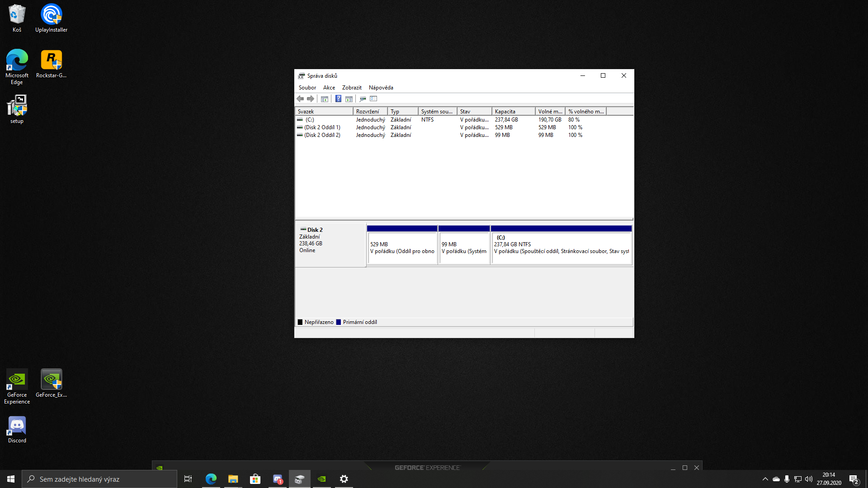This screenshot has height=488, width=868.
Task: Open the Zobrazit menu
Action: 352,87
